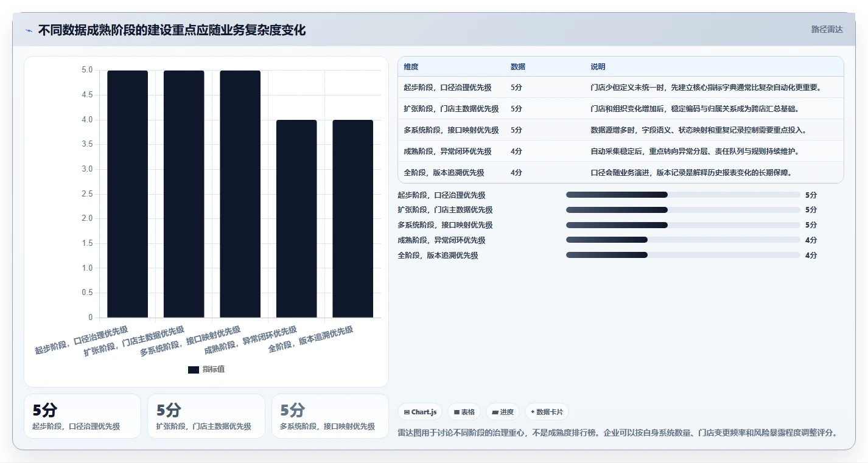Click chart x-axis label 全阶段，版本追溯优先级
Image resolution: width=868 pixels, height=463 pixels.
tap(311, 341)
